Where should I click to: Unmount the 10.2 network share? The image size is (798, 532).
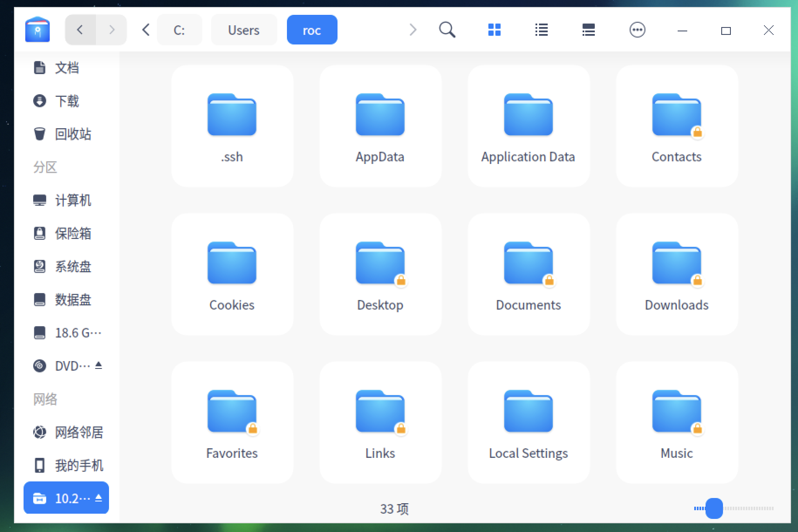(99, 497)
